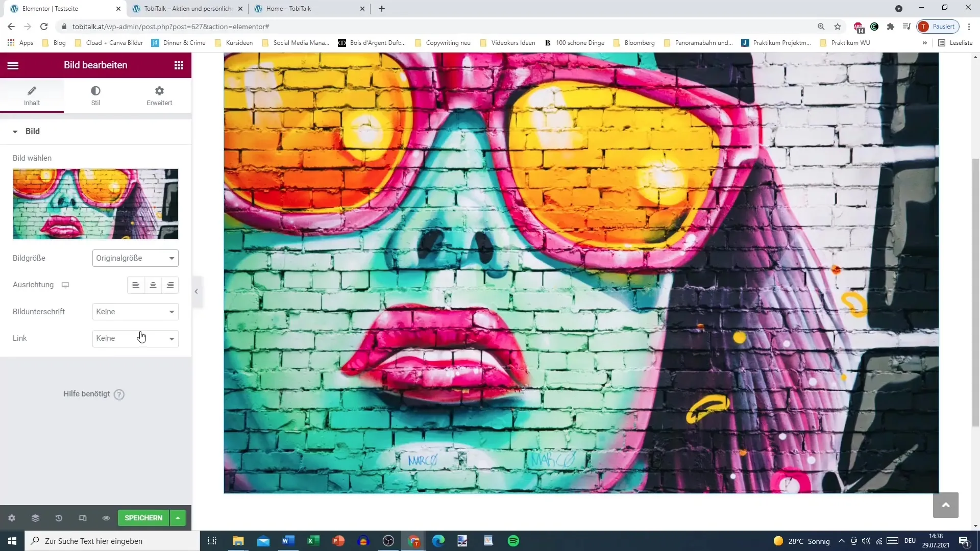
Task: Preview changes with the eye icon
Action: tap(106, 518)
